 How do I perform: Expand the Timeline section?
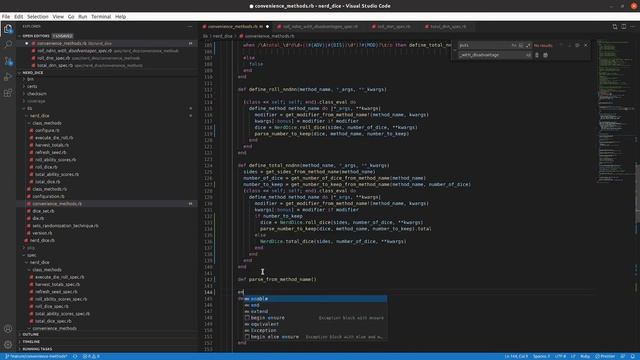[x=31, y=342]
